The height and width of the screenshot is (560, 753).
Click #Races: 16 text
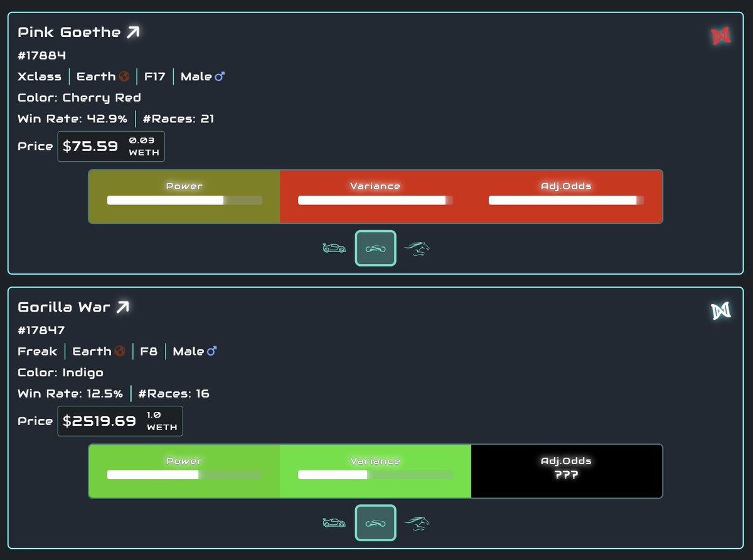pyautogui.click(x=173, y=393)
